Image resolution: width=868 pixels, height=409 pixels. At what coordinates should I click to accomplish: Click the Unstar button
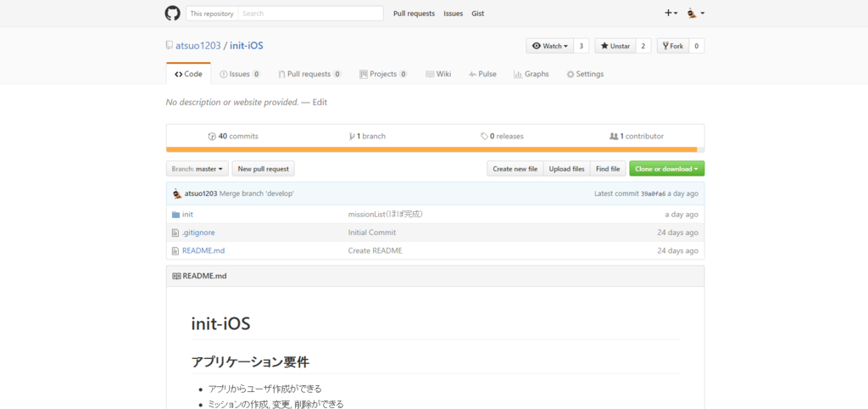(615, 46)
